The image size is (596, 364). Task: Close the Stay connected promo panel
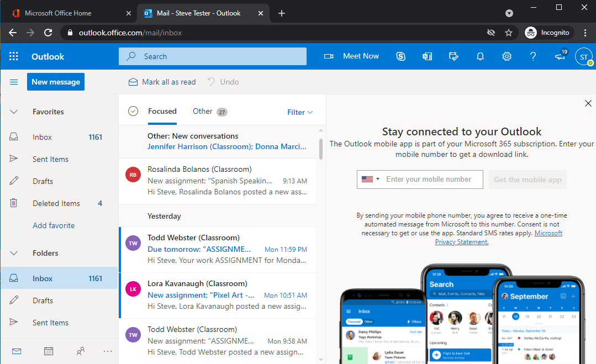tap(588, 103)
